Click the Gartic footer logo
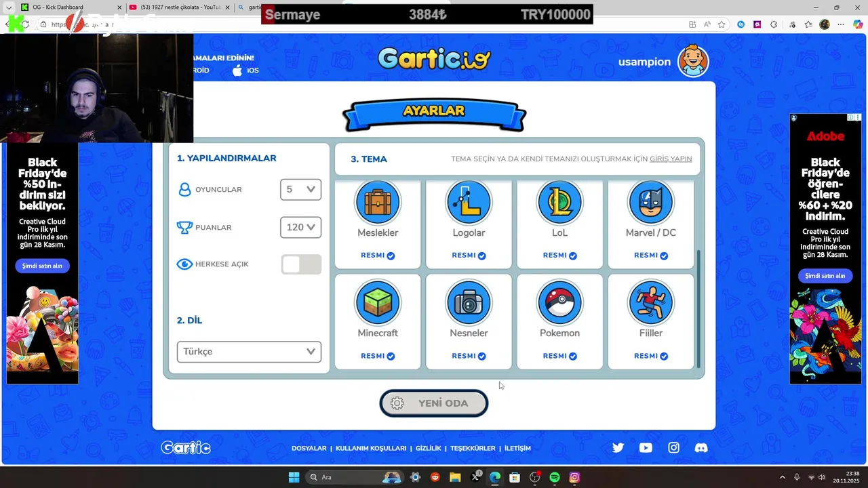The image size is (868, 488). [x=186, y=447]
